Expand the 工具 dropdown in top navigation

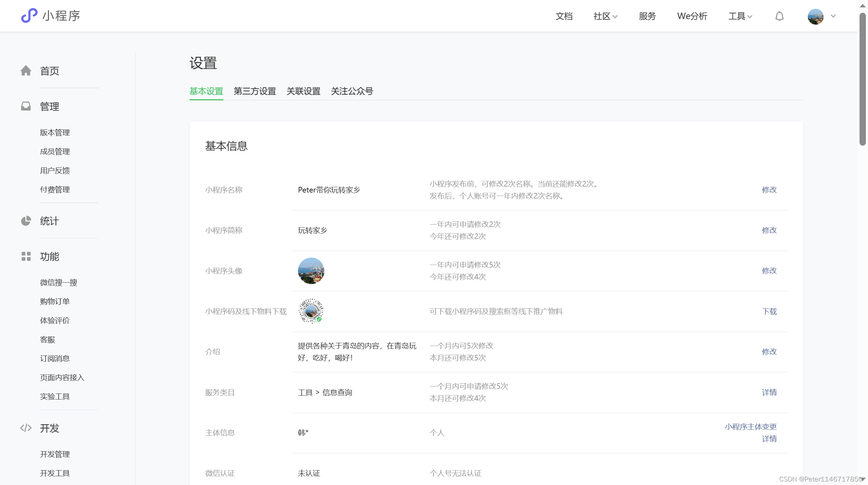tap(740, 16)
